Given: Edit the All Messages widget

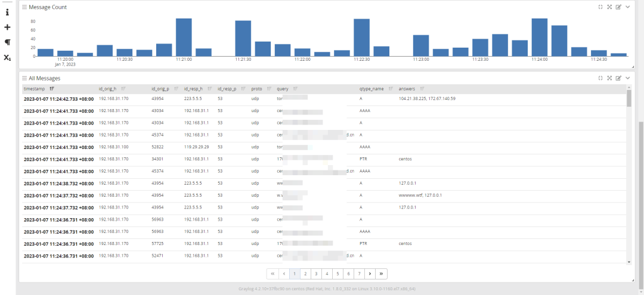Looking at the screenshot, I should (x=618, y=78).
